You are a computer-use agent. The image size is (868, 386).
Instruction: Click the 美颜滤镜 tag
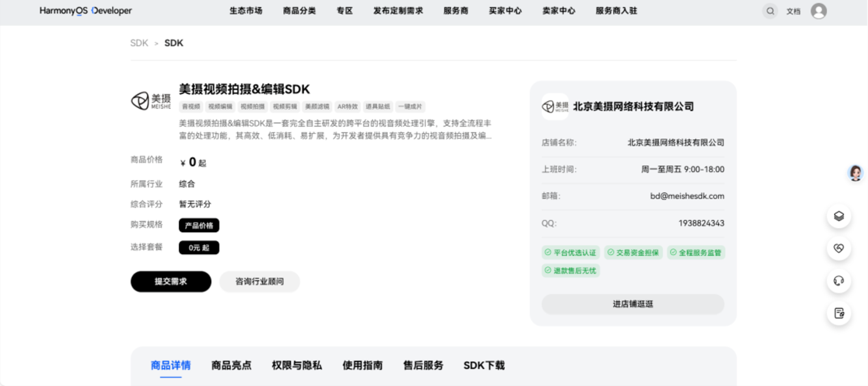[x=317, y=107]
